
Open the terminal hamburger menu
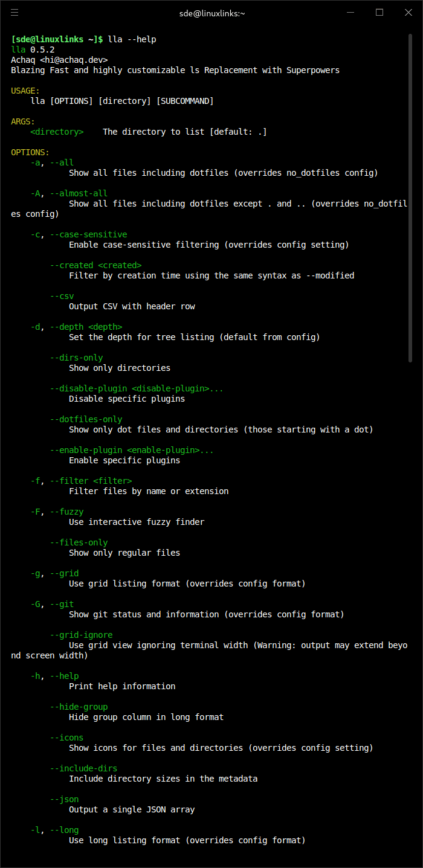(x=15, y=12)
